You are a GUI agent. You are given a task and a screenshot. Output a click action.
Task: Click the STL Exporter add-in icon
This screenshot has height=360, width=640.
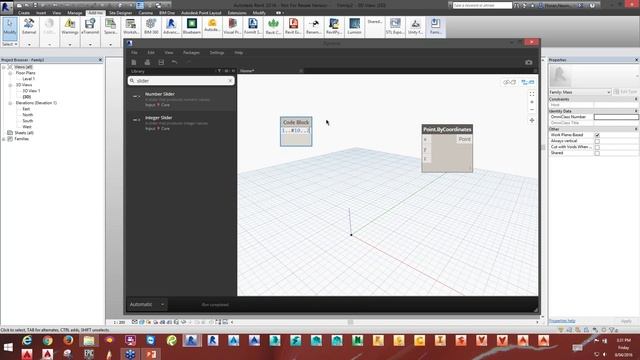click(395, 27)
